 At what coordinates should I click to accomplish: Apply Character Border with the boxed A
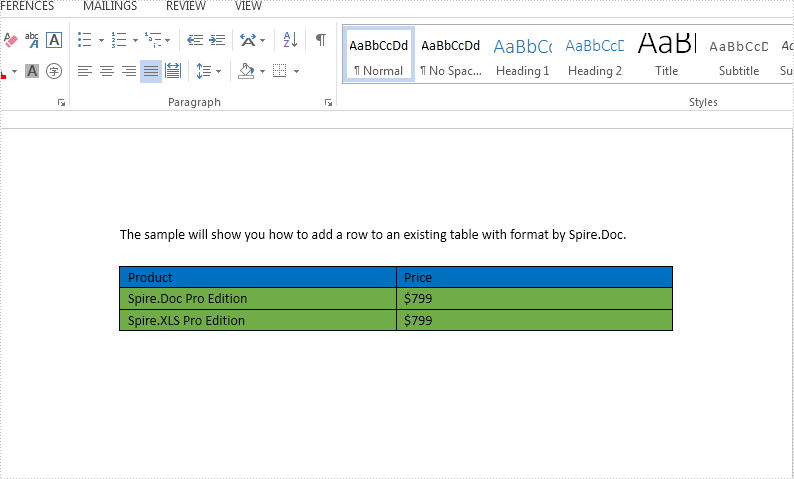tap(54, 39)
